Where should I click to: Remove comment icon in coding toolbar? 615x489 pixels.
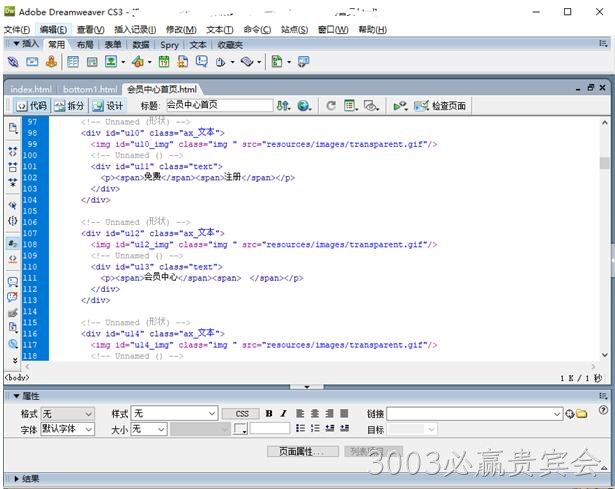click(x=13, y=297)
